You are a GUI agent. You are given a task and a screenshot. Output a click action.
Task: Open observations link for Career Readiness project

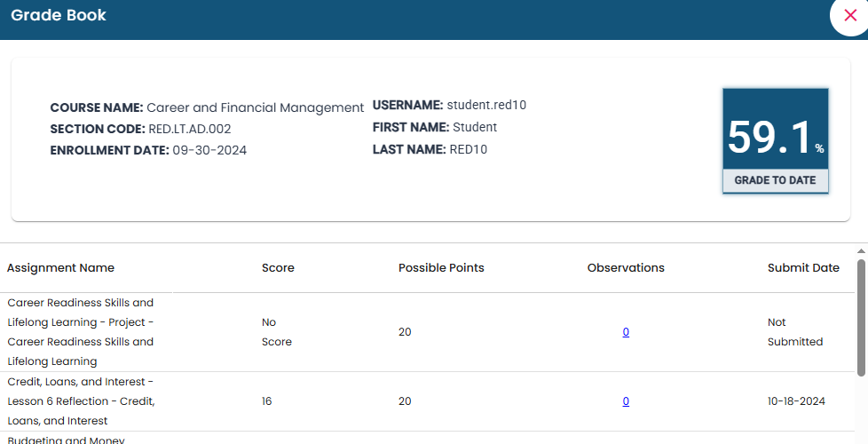click(x=626, y=332)
